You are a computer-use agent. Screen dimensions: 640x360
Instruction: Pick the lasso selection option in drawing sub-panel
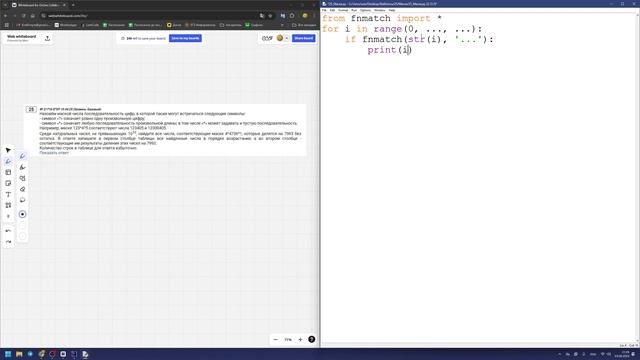pyautogui.click(x=22, y=200)
